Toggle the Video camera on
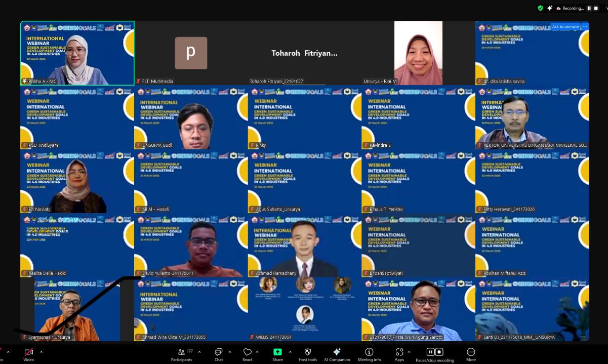This screenshot has width=608, height=364. pyautogui.click(x=28, y=352)
